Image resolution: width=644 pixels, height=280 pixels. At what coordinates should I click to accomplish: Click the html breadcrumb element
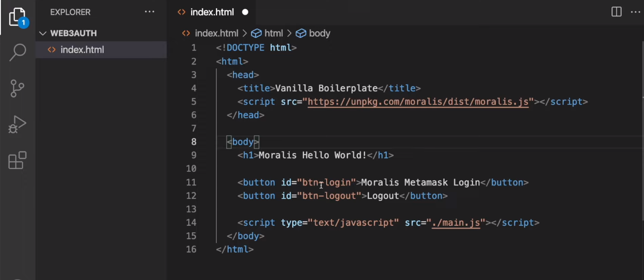[267, 33]
